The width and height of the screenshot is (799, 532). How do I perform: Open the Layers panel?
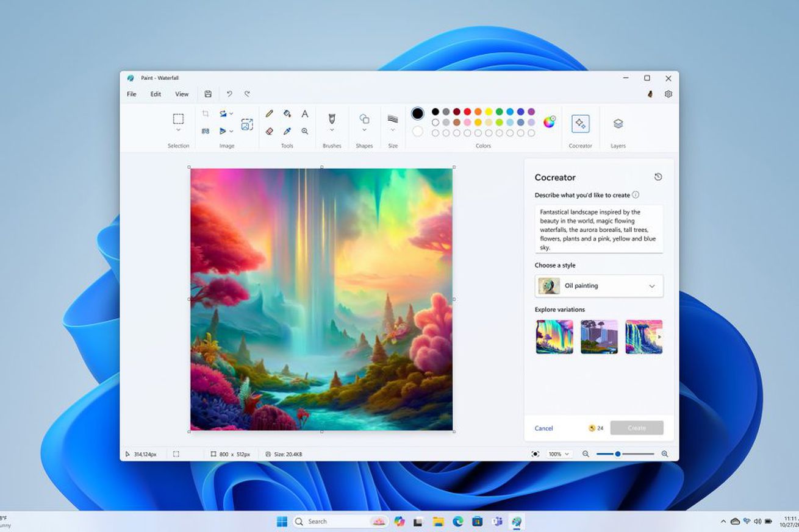click(618, 125)
